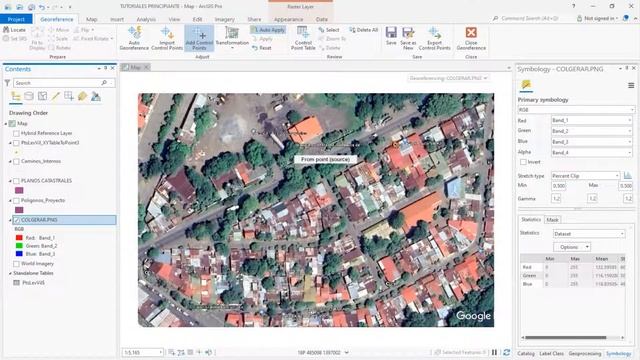The width and height of the screenshot is (640, 360).
Task: Open the Transformation dropdown
Action: (232, 38)
